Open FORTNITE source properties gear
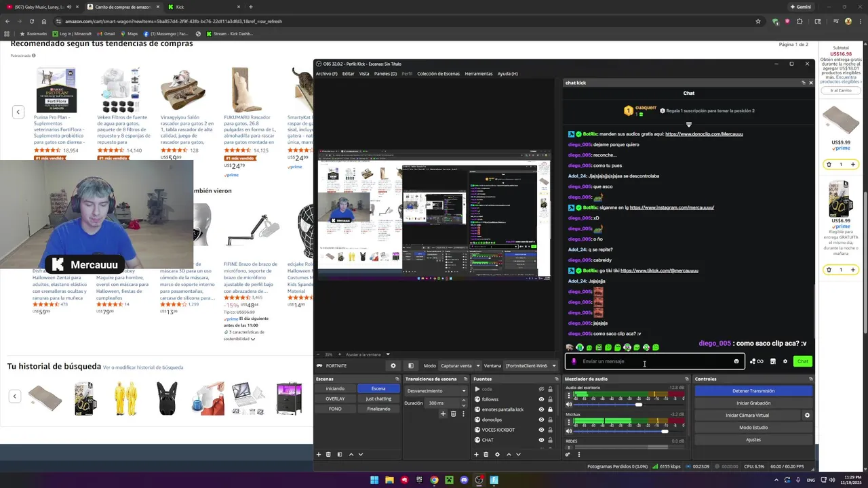Image resolution: width=868 pixels, height=488 pixels. [393, 365]
